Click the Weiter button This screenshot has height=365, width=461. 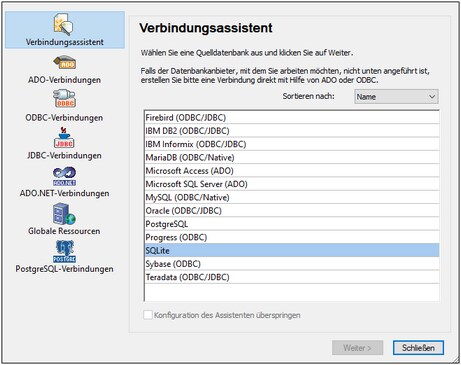click(357, 348)
